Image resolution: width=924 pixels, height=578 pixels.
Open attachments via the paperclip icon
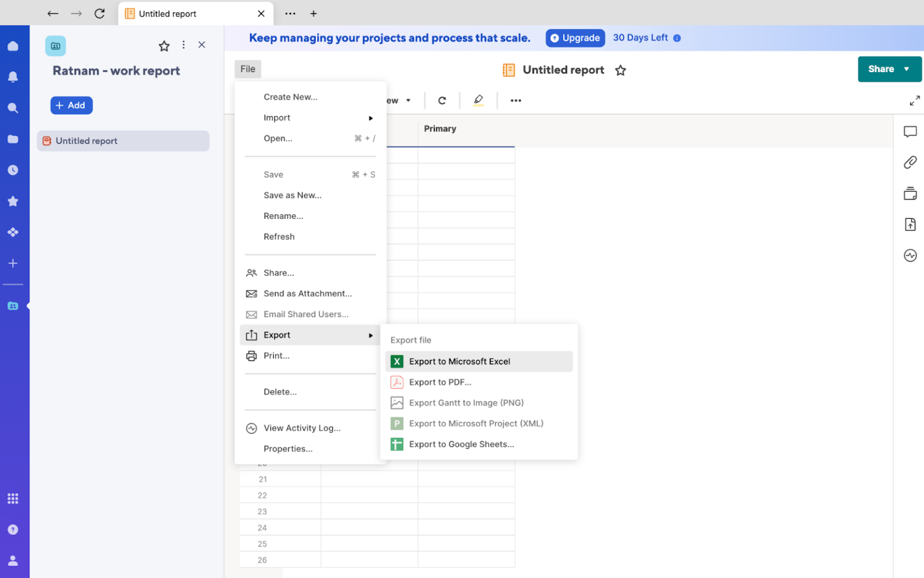click(x=910, y=162)
